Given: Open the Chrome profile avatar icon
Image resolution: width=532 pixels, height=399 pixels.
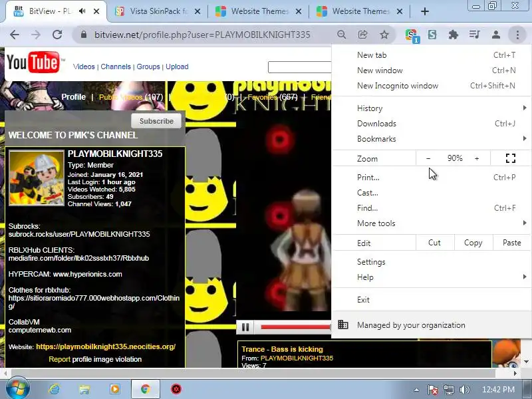Looking at the screenshot, I should 495,35.
